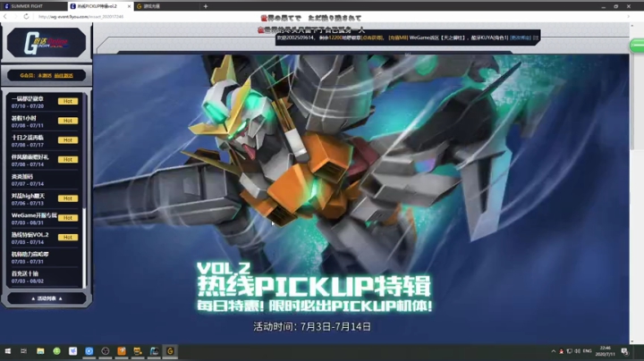Open blue square app in taskbar
This screenshot has height=361, width=644.
pos(89,351)
